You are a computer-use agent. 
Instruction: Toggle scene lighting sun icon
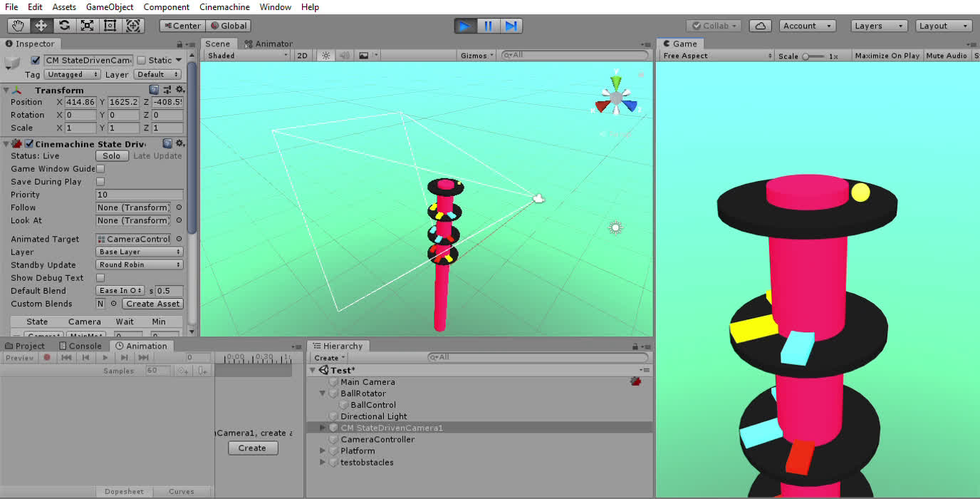[x=326, y=56]
